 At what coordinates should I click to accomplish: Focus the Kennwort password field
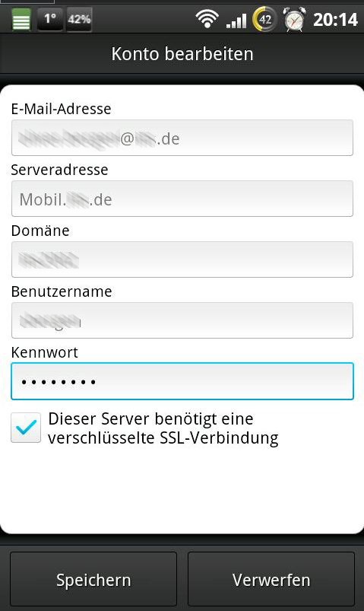coord(182,381)
